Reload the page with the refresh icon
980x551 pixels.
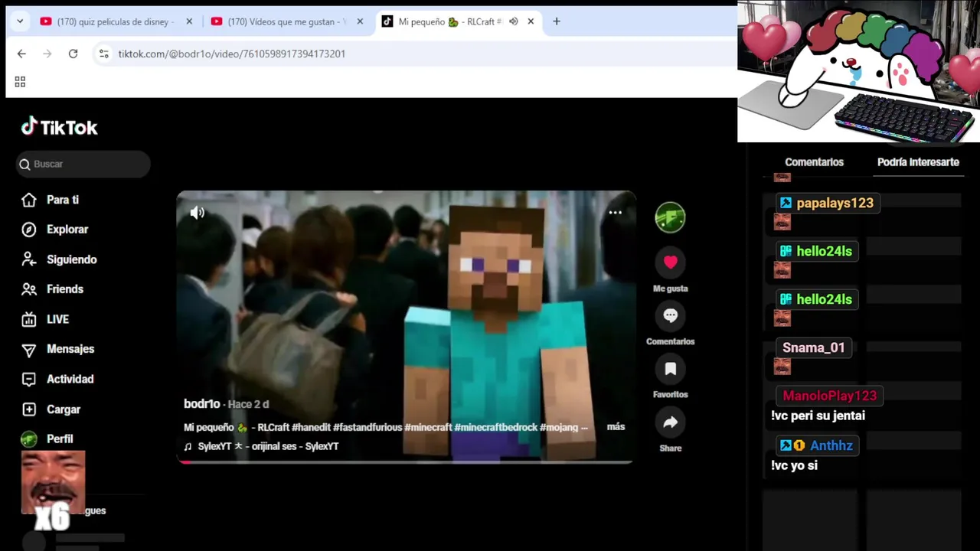click(73, 54)
